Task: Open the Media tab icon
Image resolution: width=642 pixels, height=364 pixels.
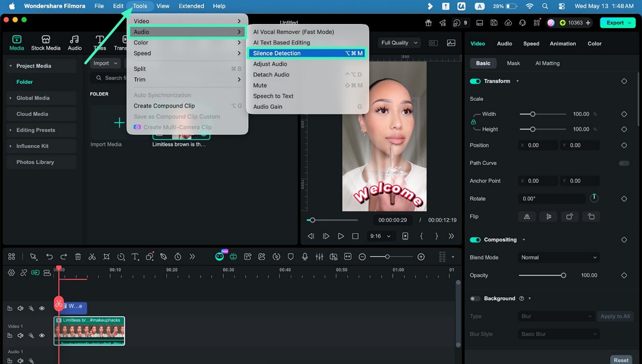Action: pos(17,43)
